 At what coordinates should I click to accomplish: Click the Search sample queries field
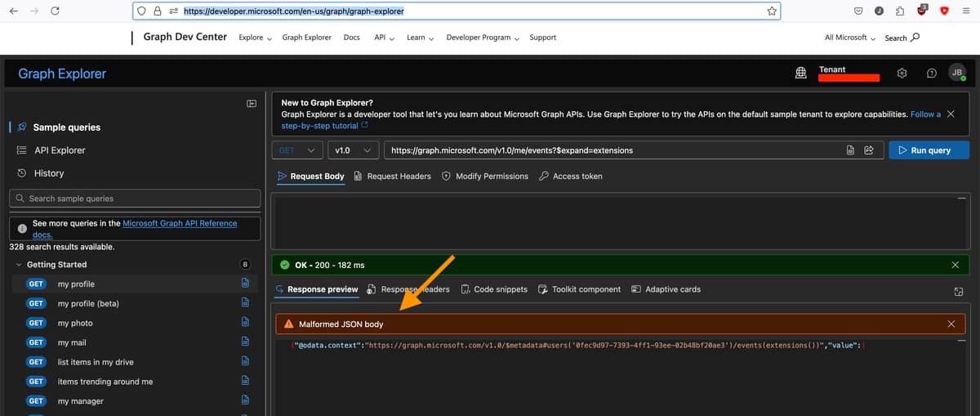point(135,199)
